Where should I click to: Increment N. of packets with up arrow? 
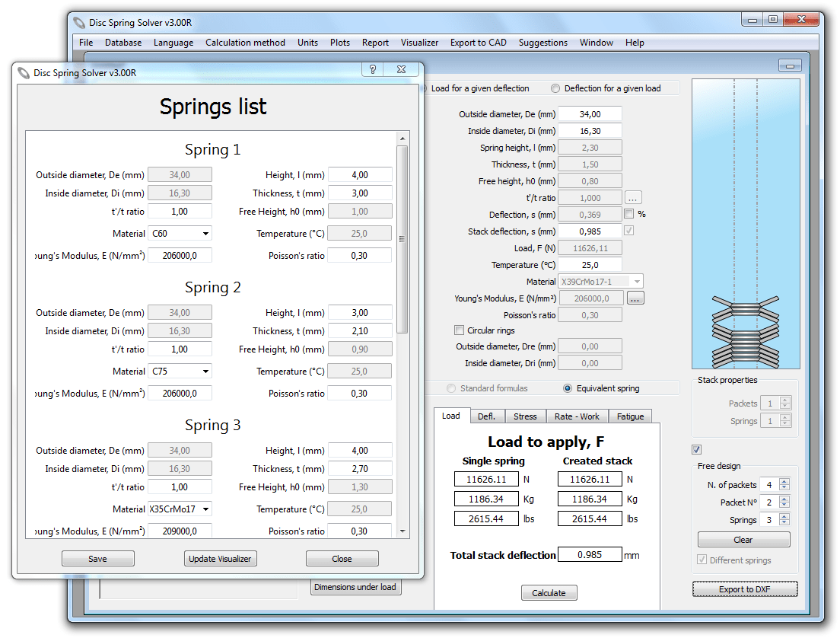coord(784,480)
